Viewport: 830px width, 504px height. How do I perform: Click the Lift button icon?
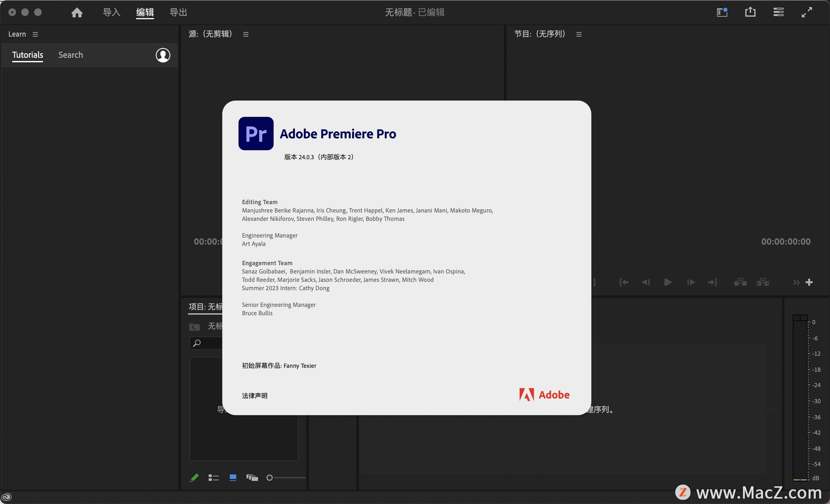(740, 282)
